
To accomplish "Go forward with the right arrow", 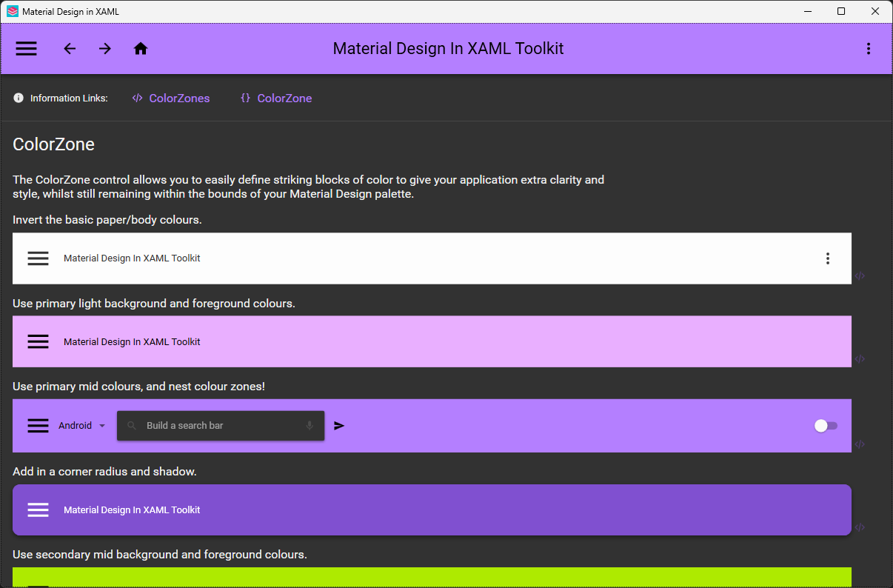I will pos(105,49).
